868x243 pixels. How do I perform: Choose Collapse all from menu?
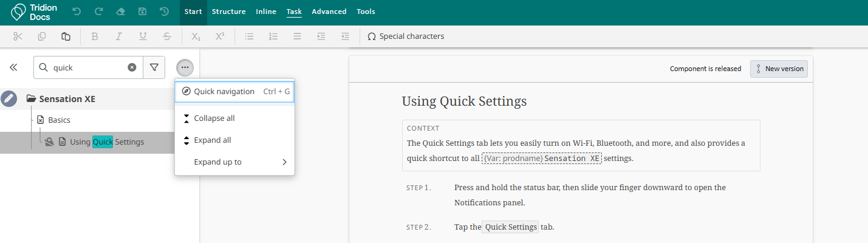coord(214,118)
